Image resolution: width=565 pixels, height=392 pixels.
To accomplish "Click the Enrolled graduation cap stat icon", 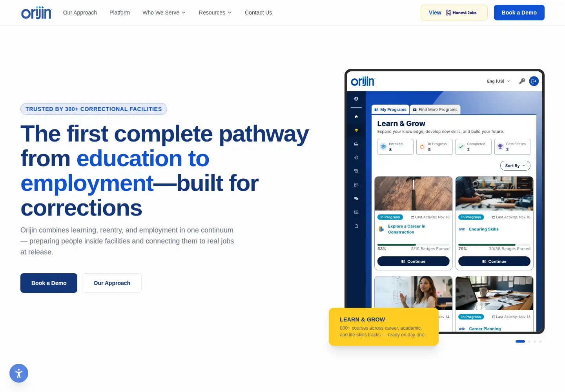I will coord(383,147).
